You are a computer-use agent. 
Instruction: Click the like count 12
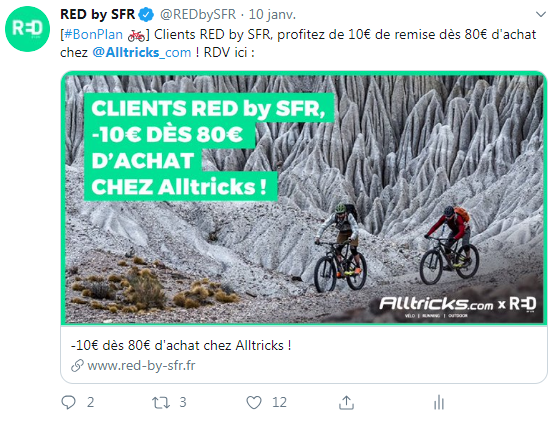point(279,402)
